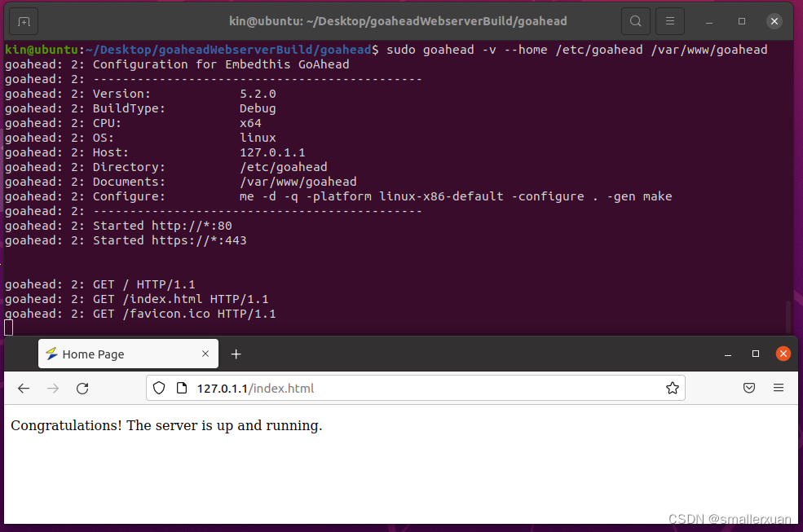
Task: Click the tracking protection shield icon
Action: pos(159,388)
